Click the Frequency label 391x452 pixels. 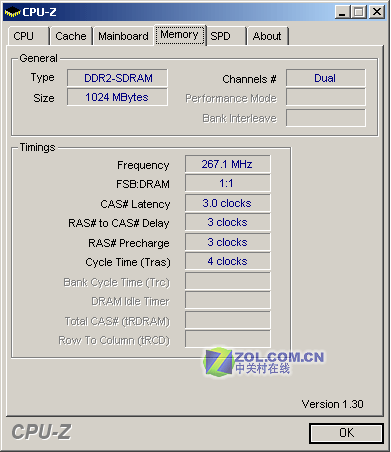tap(143, 165)
